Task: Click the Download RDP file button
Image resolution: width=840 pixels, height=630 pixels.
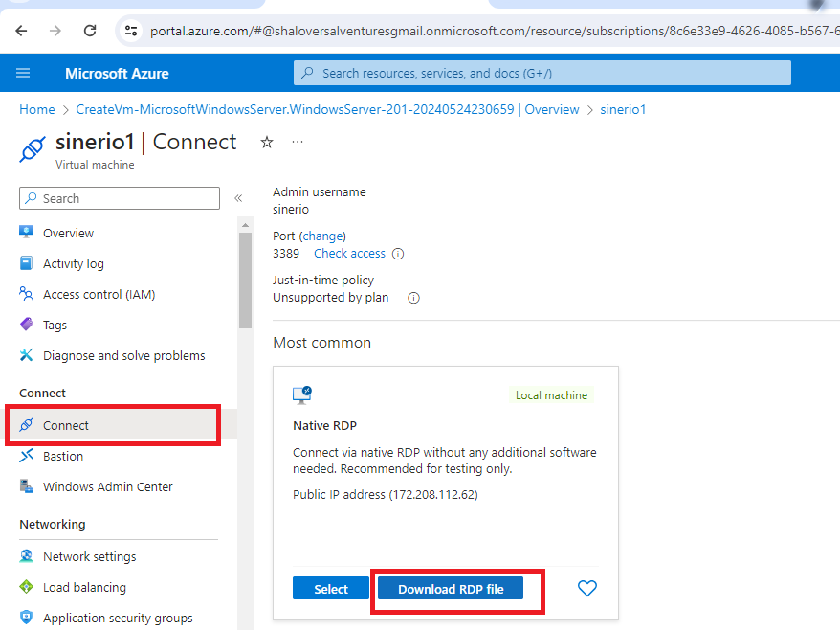Action: (451, 589)
